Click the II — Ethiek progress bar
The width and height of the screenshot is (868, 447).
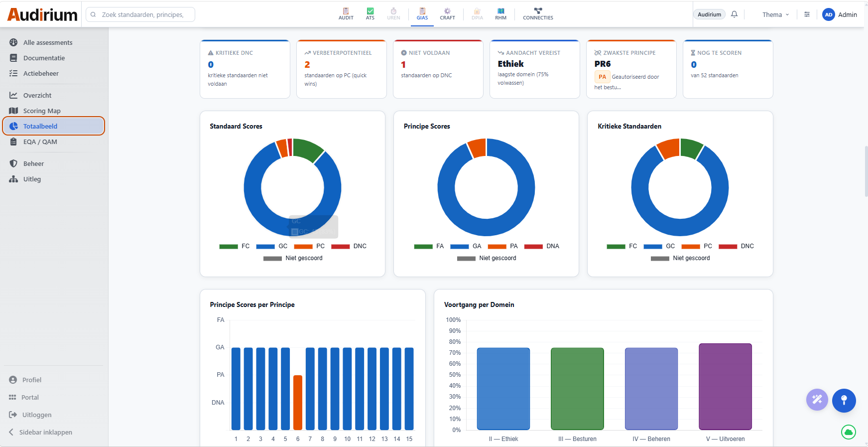(x=503, y=389)
